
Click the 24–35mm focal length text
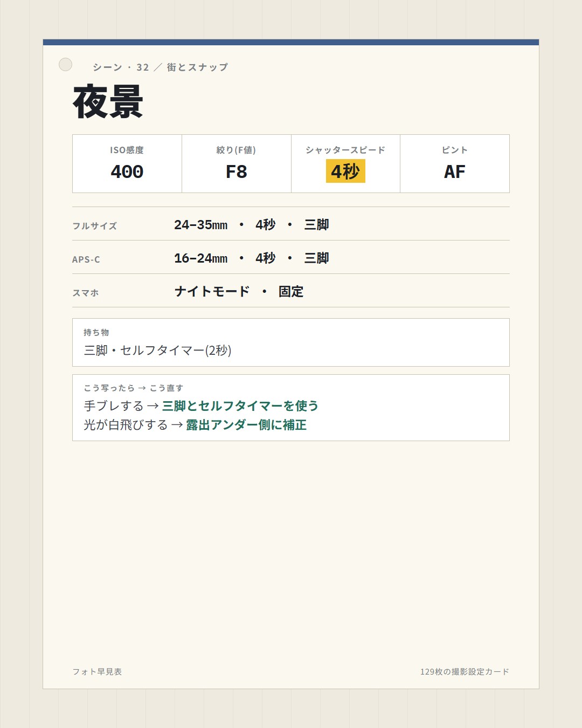pos(200,225)
